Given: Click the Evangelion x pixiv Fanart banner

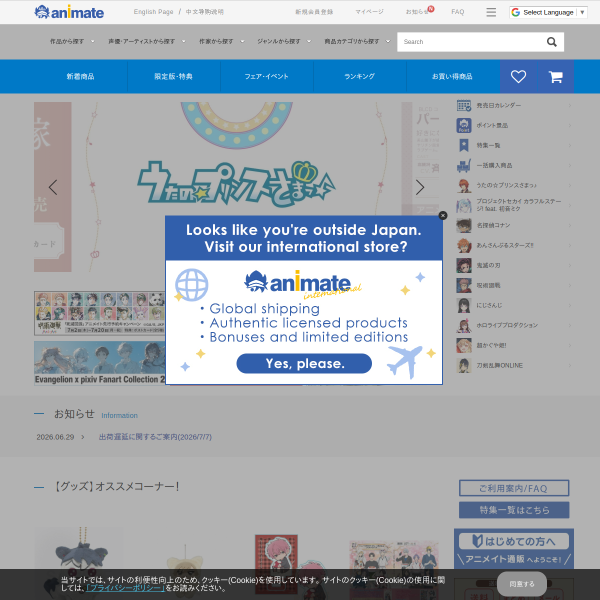Looking at the screenshot, I should pyautogui.click(x=100, y=363).
